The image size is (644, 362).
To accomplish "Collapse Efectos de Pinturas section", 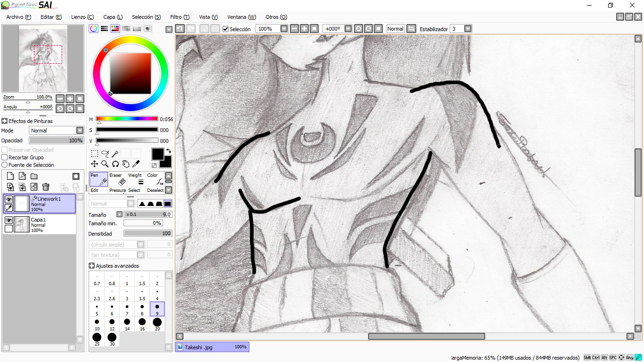I will point(5,121).
